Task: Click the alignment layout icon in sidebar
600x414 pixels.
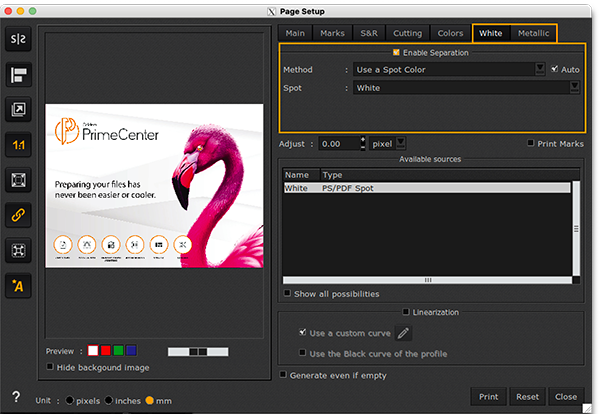Action: tap(19, 74)
